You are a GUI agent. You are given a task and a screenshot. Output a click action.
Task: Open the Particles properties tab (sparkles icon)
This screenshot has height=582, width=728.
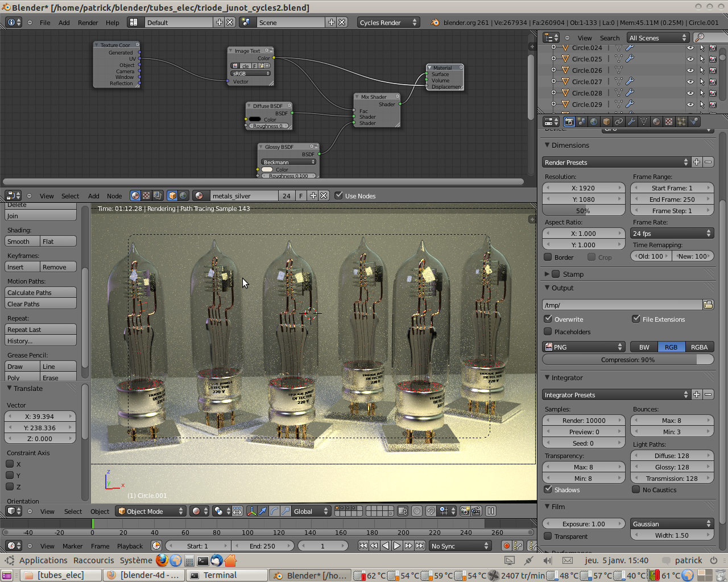pyautogui.click(x=682, y=121)
